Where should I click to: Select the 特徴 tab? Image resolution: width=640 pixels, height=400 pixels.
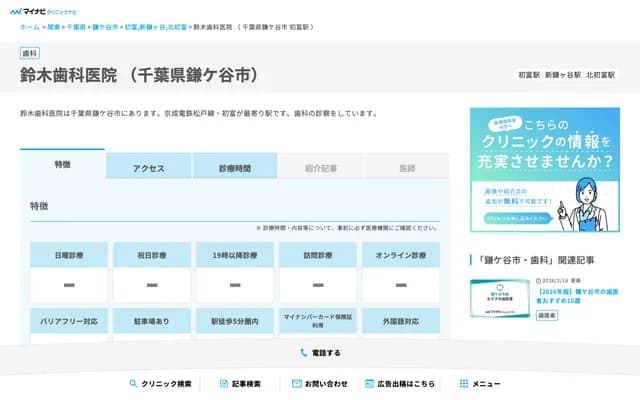(x=63, y=165)
